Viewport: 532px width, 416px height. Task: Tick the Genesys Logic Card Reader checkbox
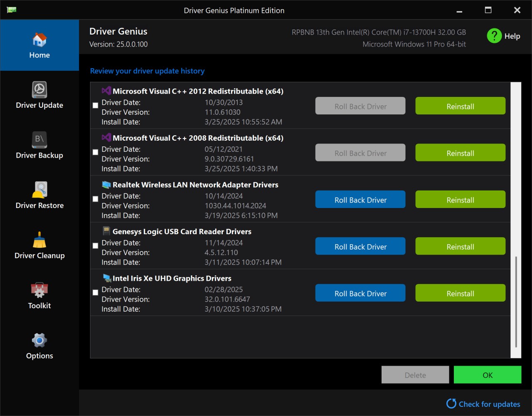click(x=96, y=246)
